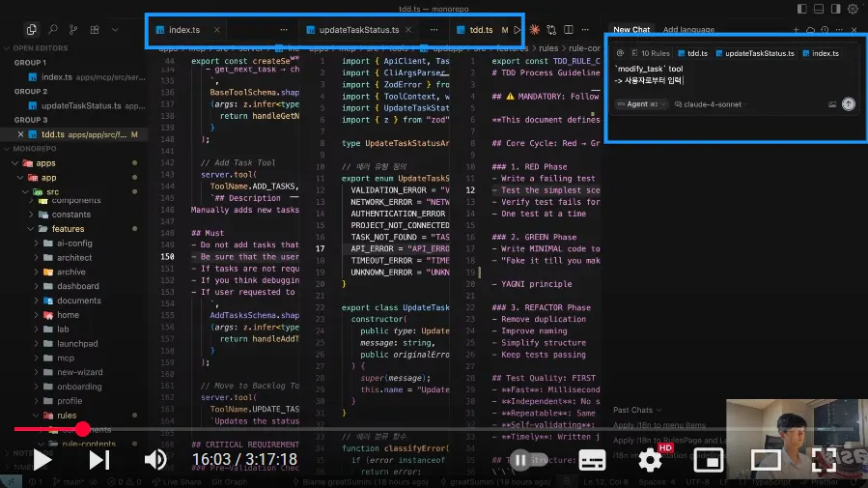Open the Search view icon
868x488 pixels.
pyautogui.click(x=52, y=29)
